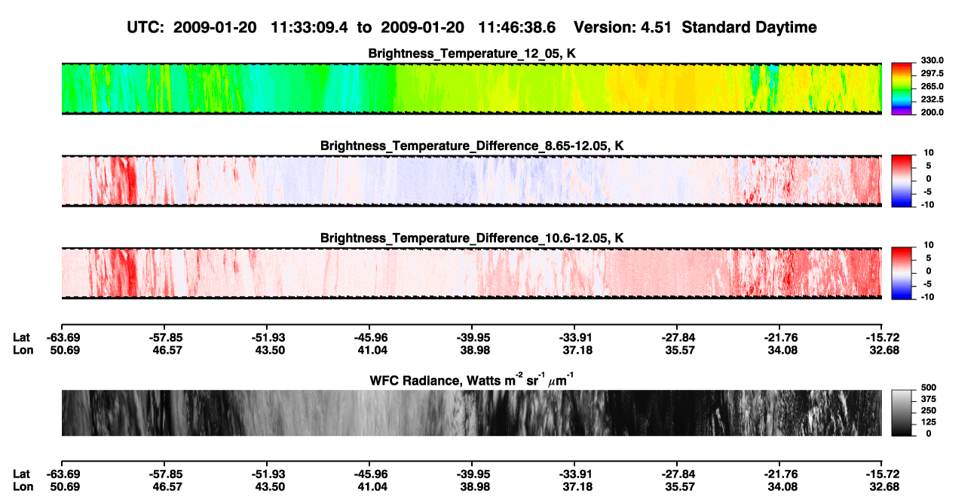Click the 330.0 color bar tick label
The height and width of the screenshot is (503, 980).
point(933,60)
